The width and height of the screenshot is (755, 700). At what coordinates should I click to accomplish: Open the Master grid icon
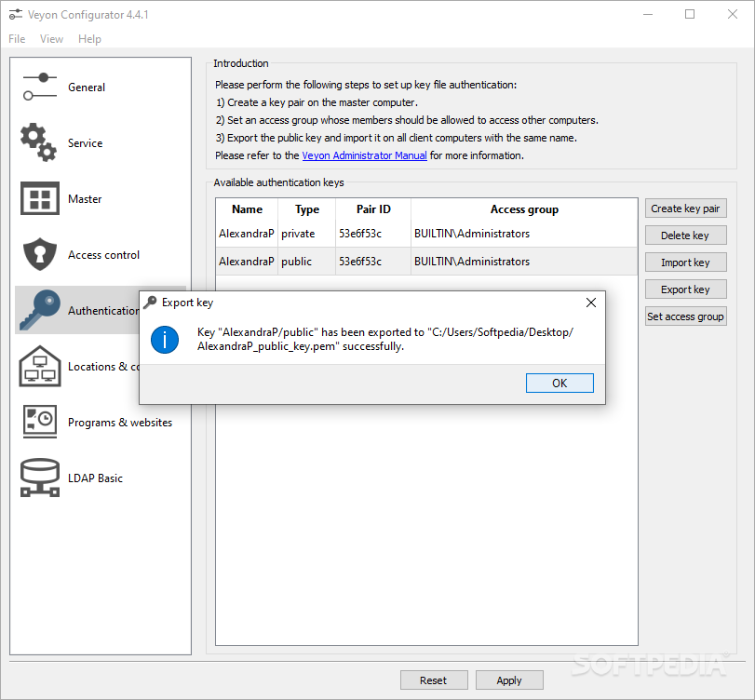(40, 198)
